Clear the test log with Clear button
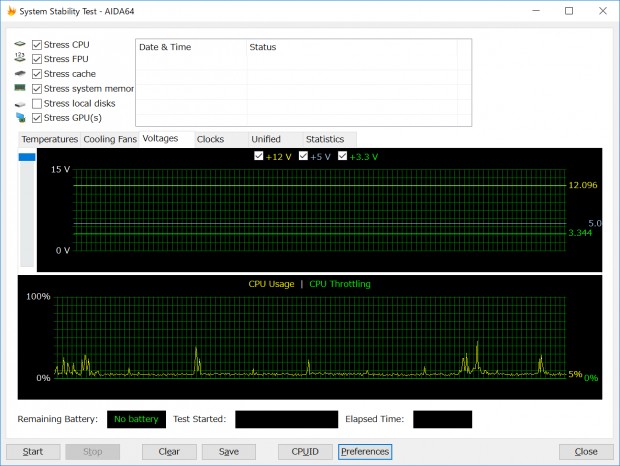Screen dimensions: 620x466 (x=169, y=451)
